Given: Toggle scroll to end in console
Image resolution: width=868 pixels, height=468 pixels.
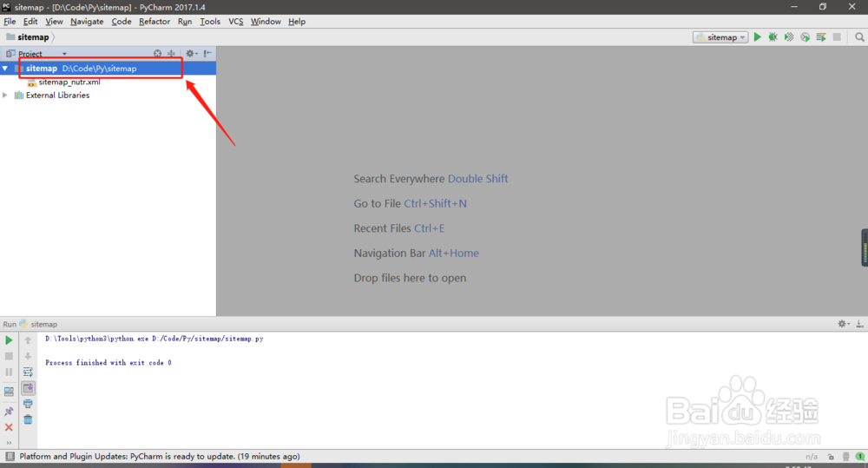Looking at the screenshot, I should point(28,388).
